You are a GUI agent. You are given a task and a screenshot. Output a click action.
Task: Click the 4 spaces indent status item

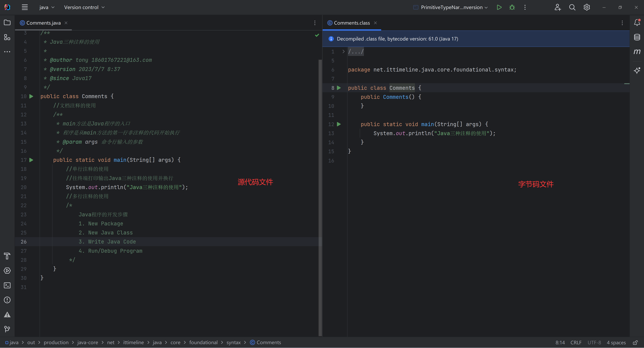click(616, 342)
